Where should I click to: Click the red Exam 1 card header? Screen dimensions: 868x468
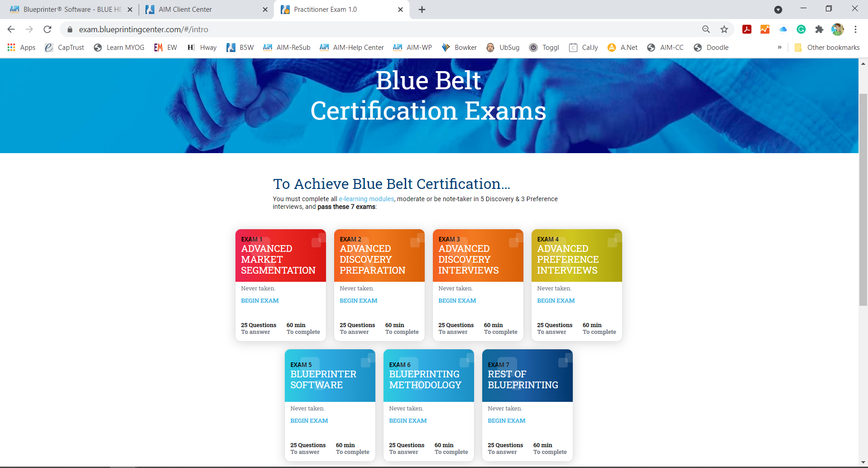(281, 256)
